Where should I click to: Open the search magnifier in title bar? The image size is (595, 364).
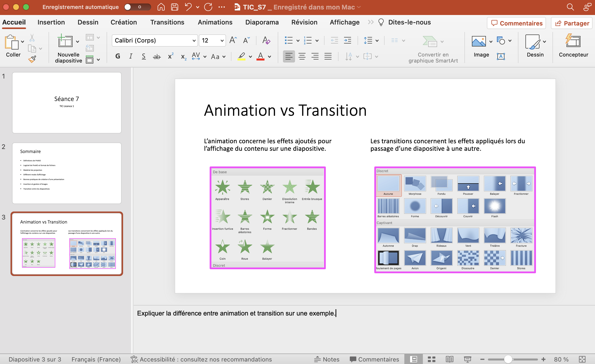pyautogui.click(x=570, y=7)
